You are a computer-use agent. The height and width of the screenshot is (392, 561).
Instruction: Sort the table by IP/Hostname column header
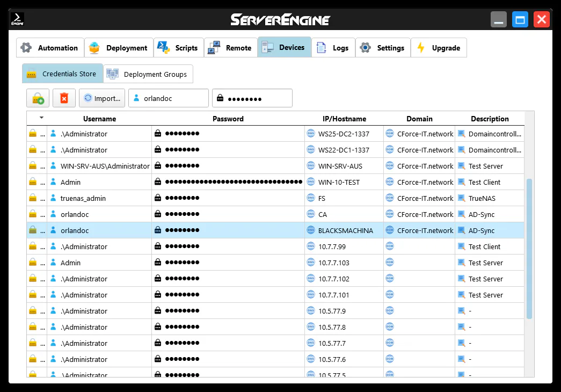[344, 119]
